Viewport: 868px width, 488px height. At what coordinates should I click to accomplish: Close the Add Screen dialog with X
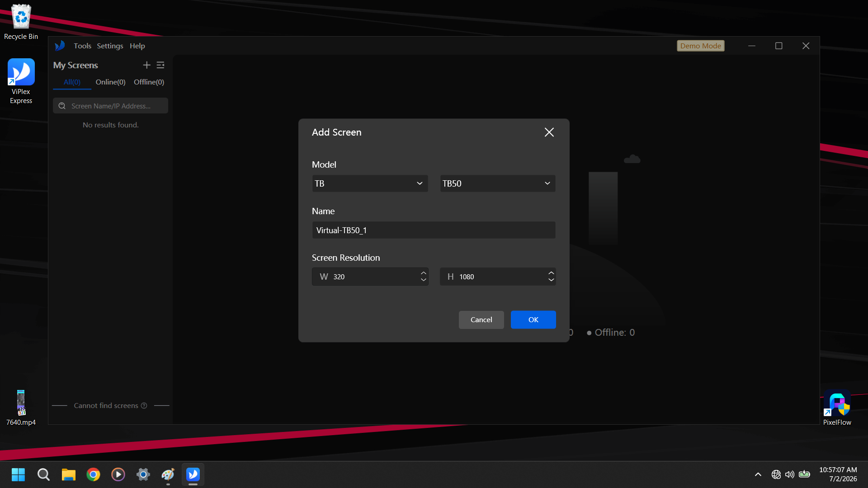point(549,132)
